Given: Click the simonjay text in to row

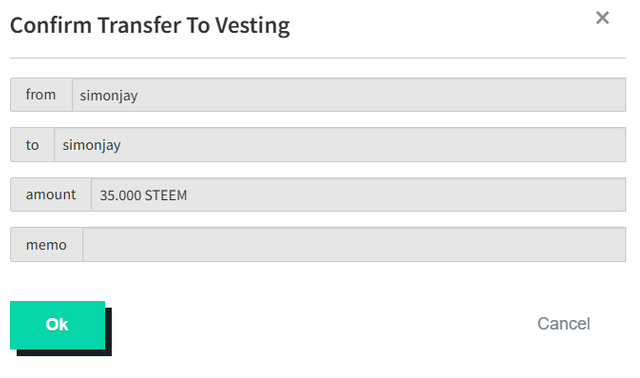Looking at the screenshot, I should pos(91,146).
